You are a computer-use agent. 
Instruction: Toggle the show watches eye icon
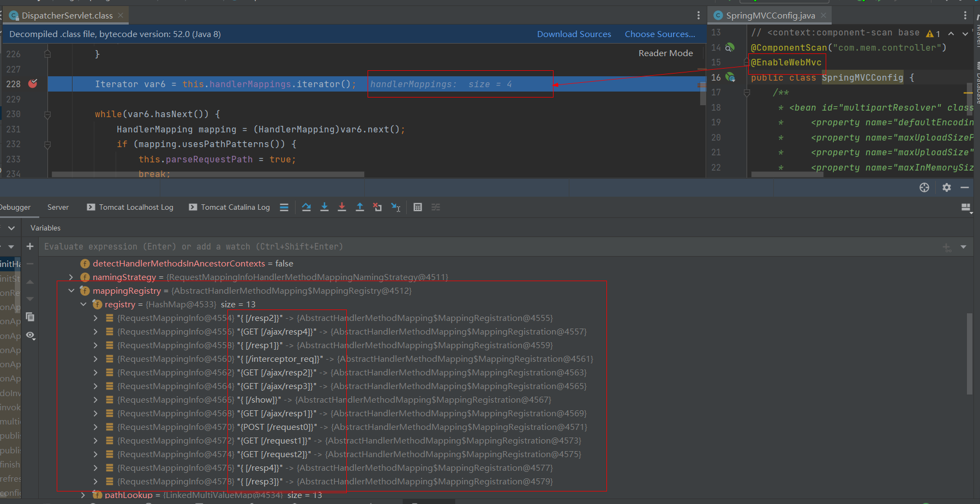click(31, 336)
